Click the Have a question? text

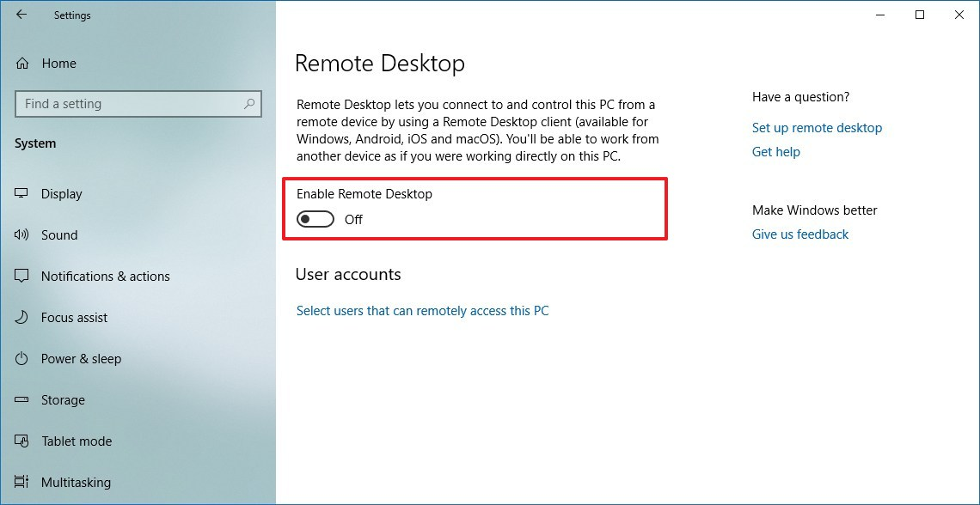click(800, 97)
